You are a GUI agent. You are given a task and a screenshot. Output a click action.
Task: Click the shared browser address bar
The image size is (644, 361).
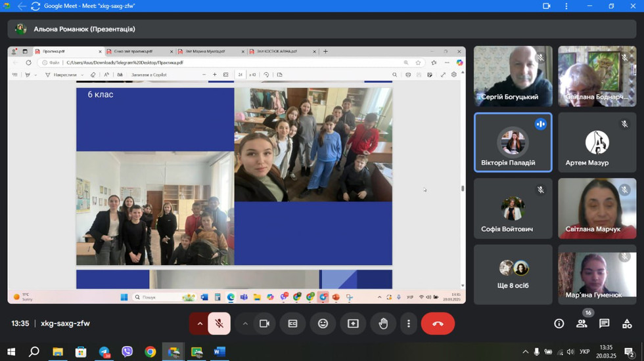[232, 63]
